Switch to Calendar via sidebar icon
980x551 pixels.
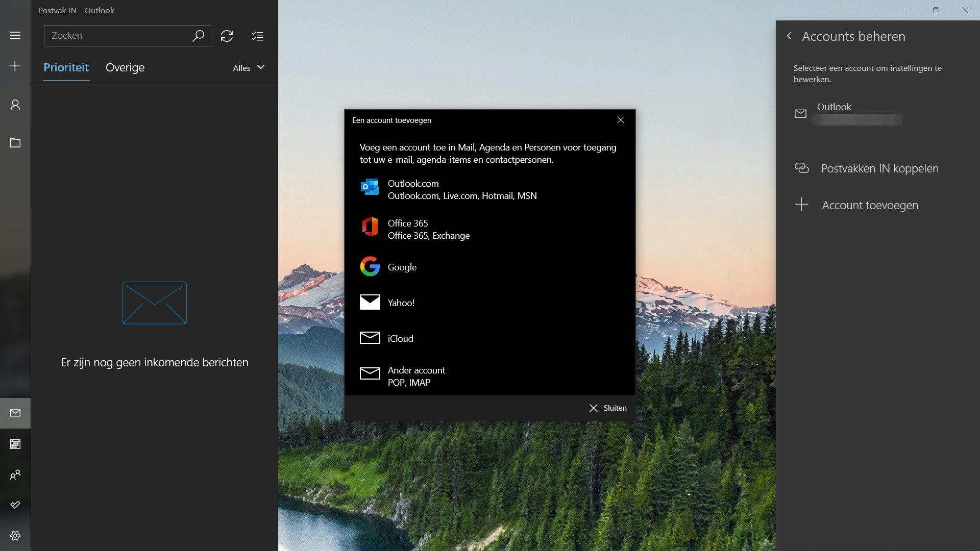pos(15,444)
